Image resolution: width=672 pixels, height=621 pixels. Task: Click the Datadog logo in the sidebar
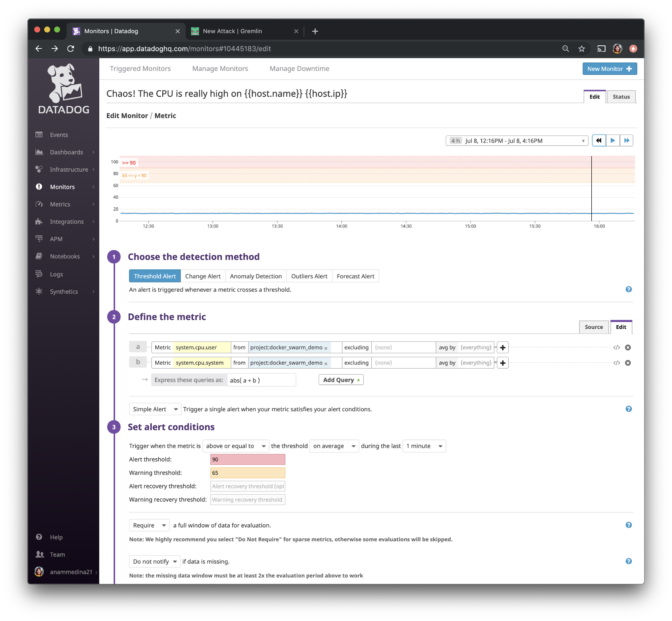click(64, 89)
